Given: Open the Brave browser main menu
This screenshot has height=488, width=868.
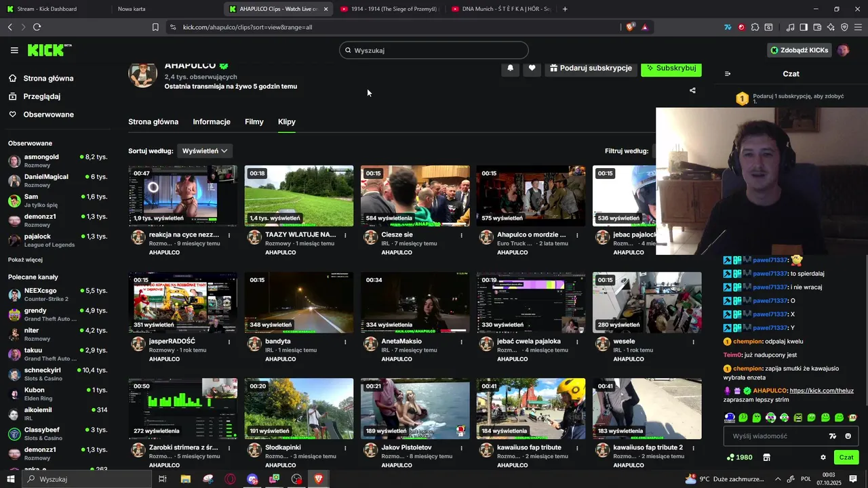Looking at the screenshot, I should (859, 27).
